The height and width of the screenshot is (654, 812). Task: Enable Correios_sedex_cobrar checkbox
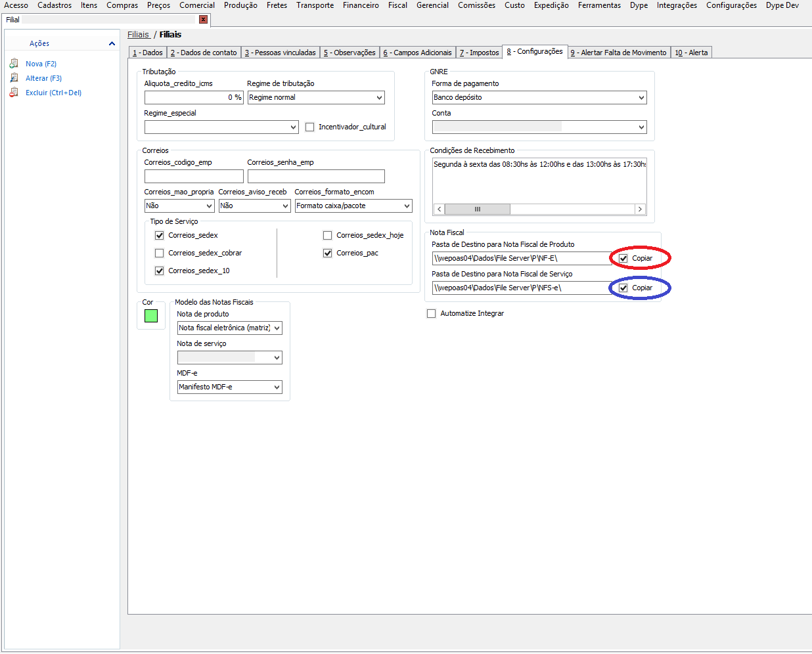coord(160,253)
